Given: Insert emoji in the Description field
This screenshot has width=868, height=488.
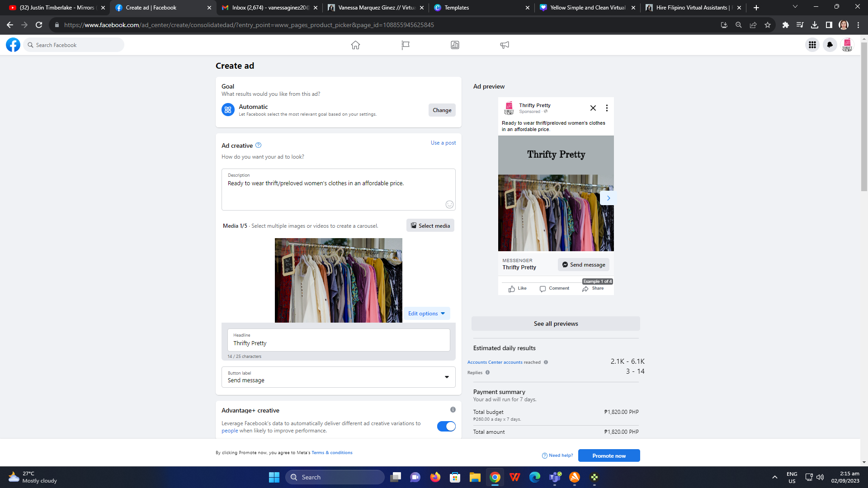Looking at the screenshot, I should tap(449, 204).
